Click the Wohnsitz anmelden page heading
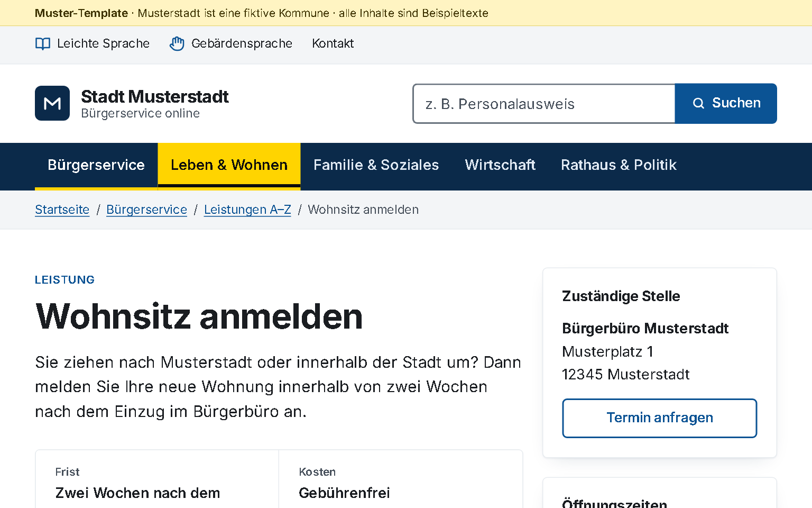This screenshot has width=812, height=508. click(199, 316)
